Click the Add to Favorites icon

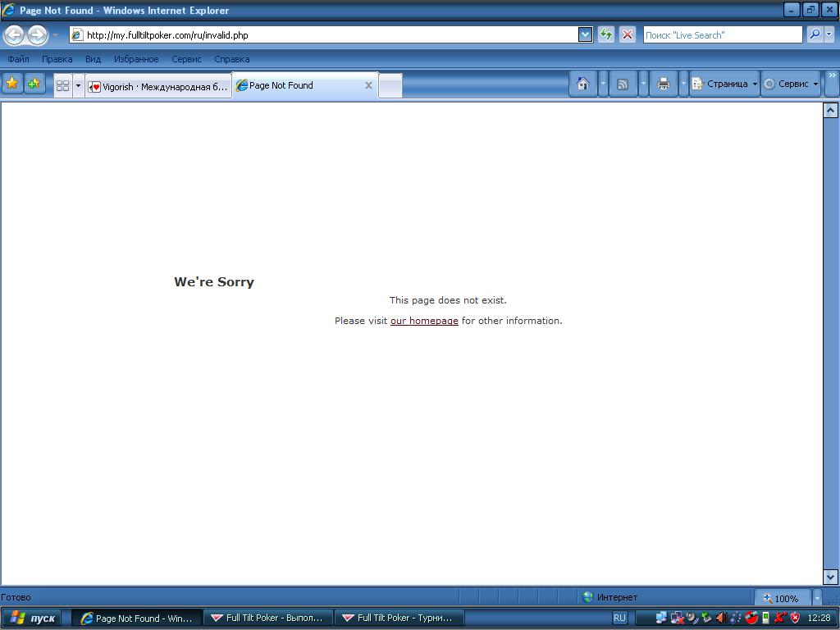tap(34, 84)
